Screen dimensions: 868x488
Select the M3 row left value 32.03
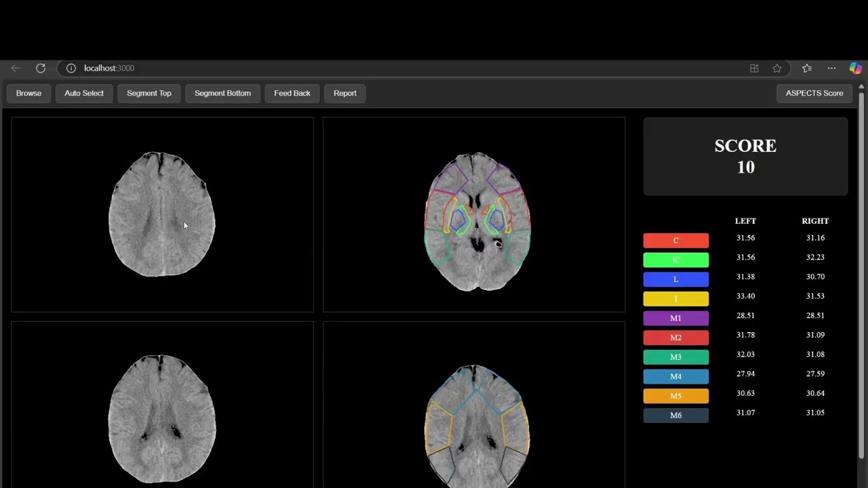(x=746, y=354)
